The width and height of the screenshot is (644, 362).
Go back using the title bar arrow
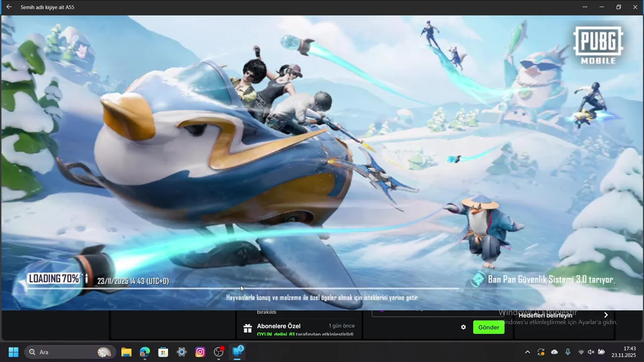(x=9, y=7)
